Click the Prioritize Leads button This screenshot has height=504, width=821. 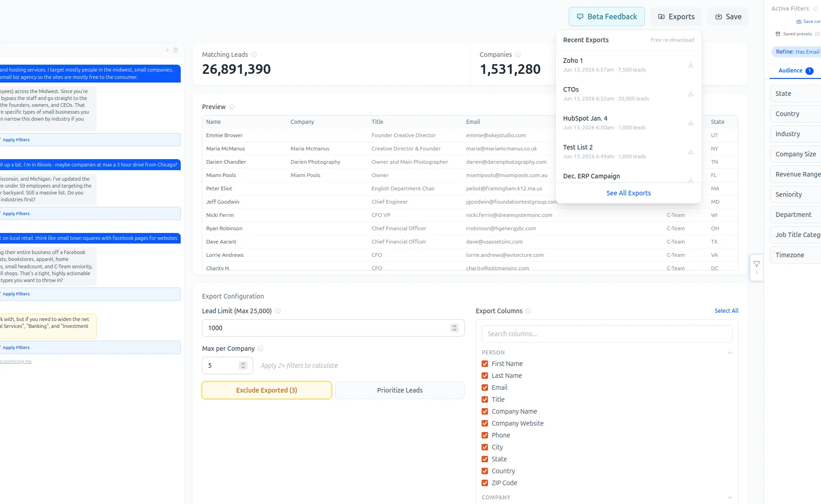400,390
